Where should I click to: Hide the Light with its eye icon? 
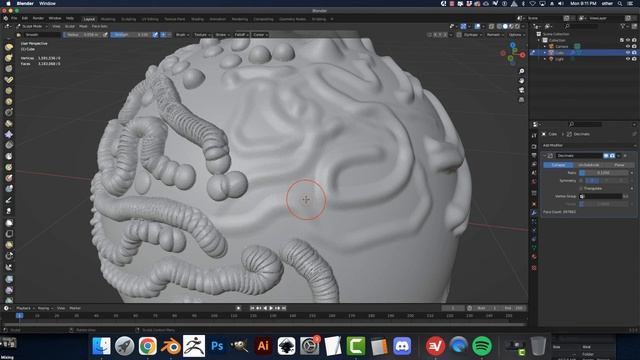point(628,59)
